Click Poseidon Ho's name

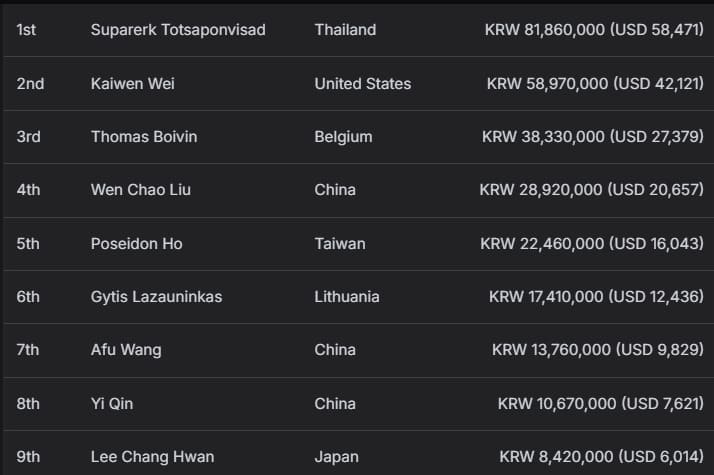[x=136, y=244]
